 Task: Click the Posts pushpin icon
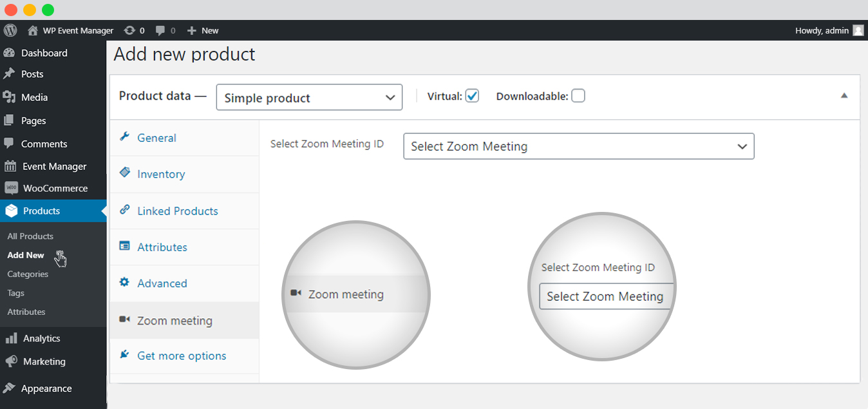pos(9,73)
